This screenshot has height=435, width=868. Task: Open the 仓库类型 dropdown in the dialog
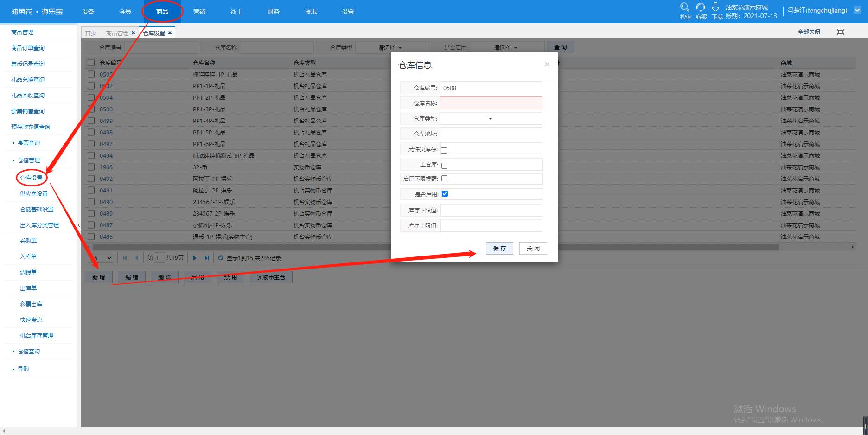[x=491, y=119]
